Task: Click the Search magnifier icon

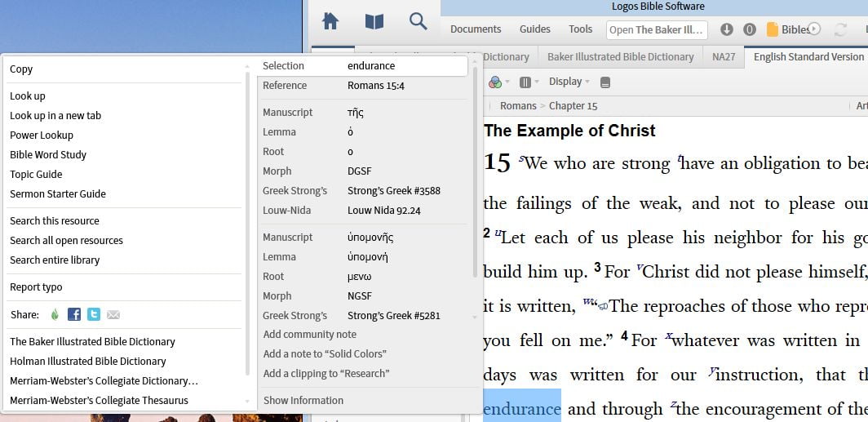Action: coord(418,22)
